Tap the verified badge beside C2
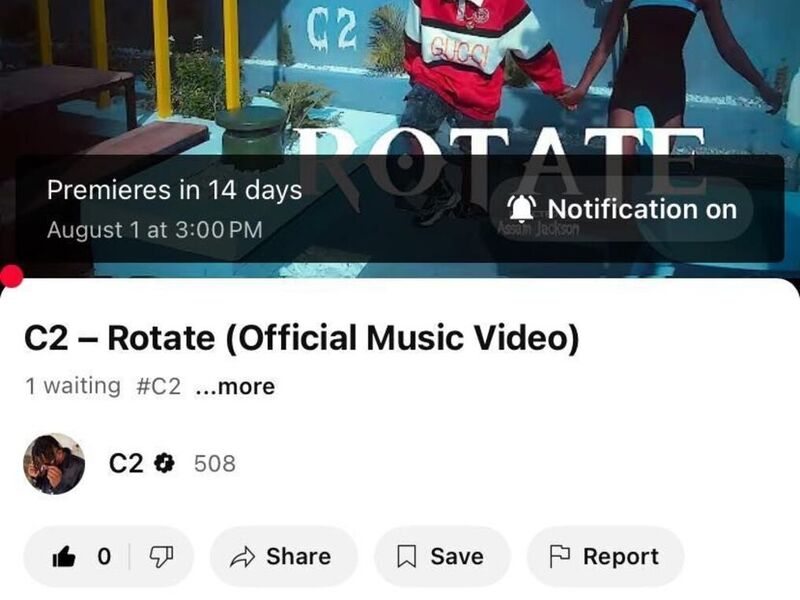Image resolution: width=800 pixels, height=600 pixels. tap(164, 463)
